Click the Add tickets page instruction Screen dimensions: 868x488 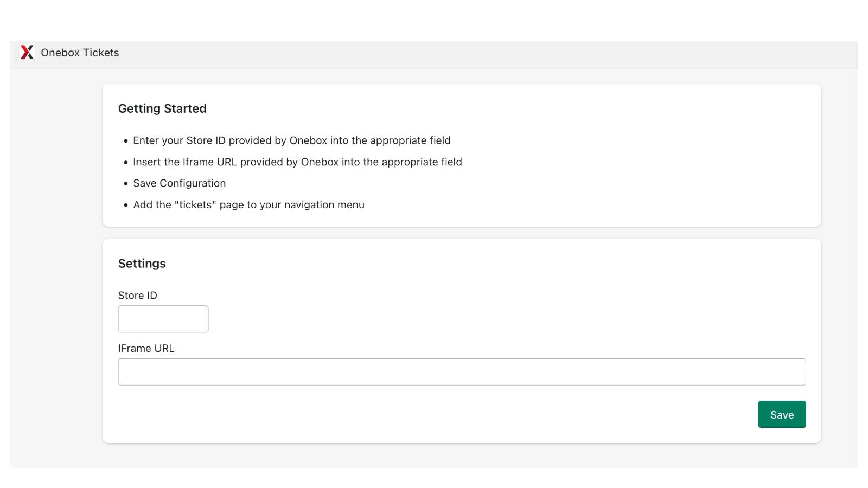248,205
